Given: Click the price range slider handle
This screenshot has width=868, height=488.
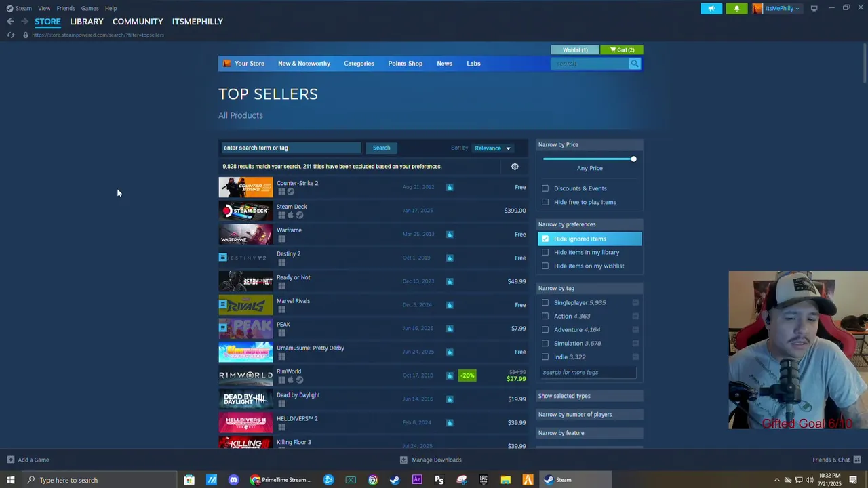Looking at the screenshot, I should tap(633, 159).
